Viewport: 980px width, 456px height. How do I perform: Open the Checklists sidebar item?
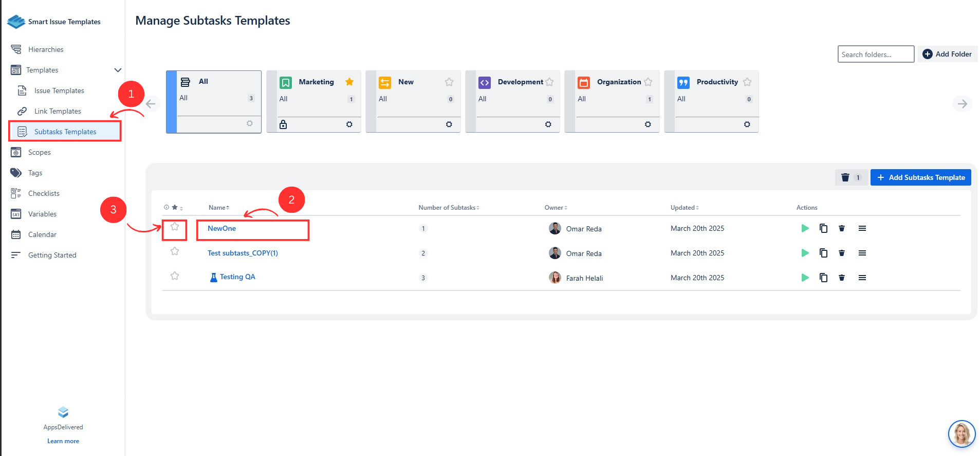[x=44, y=193]
